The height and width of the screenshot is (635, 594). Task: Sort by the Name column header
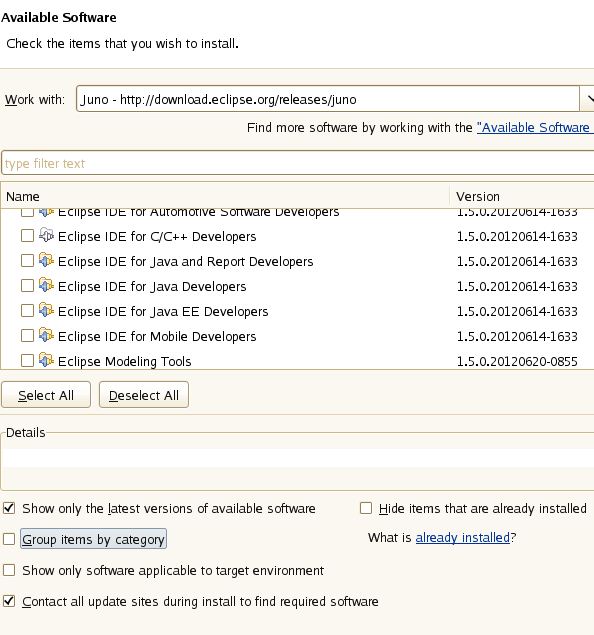[x=225, y=196]
